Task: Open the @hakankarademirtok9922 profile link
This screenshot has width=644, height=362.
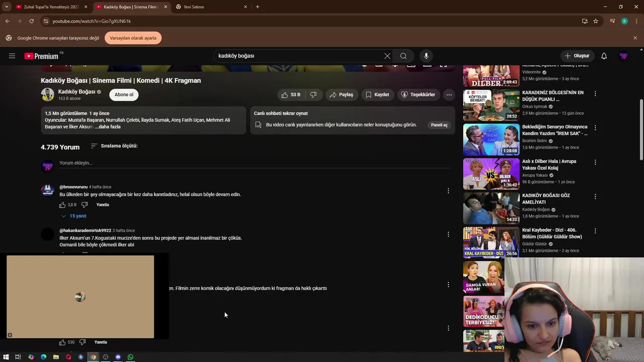Action: pyautogui.click(x=85, y=230)
